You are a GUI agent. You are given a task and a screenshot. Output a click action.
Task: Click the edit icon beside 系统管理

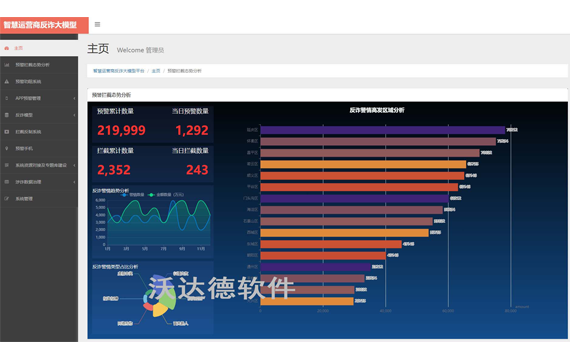pyautogui.click(x=7, y=199)
